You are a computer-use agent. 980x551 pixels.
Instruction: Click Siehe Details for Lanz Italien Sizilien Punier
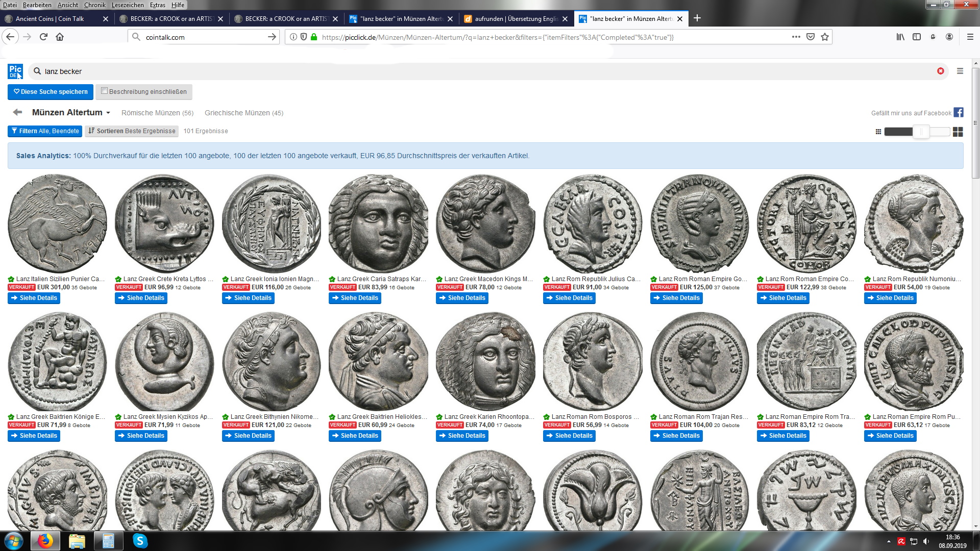[34, 298]
